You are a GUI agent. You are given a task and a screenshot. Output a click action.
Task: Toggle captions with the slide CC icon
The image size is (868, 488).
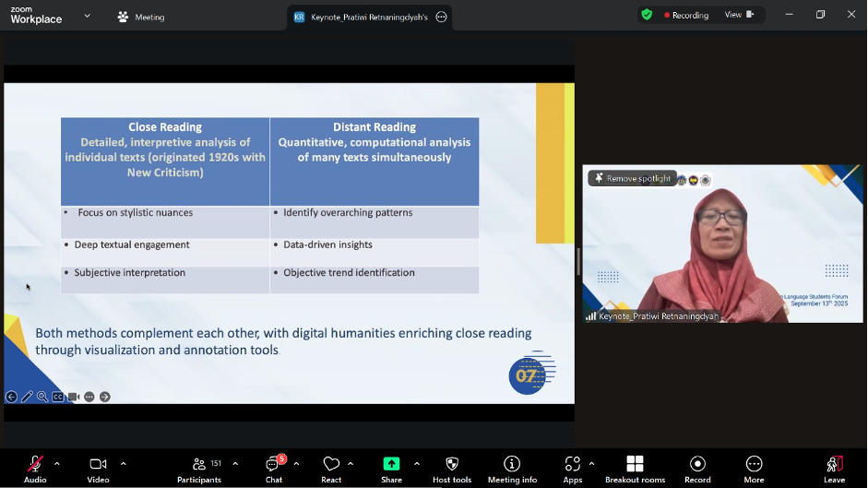click(x=58, y=397)
